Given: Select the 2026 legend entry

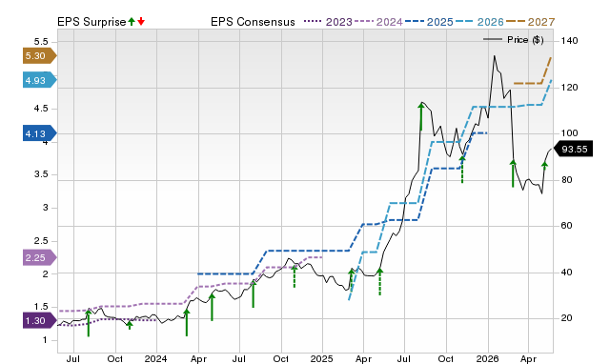Looking at the screenshot, I should [x=479, y=22].
